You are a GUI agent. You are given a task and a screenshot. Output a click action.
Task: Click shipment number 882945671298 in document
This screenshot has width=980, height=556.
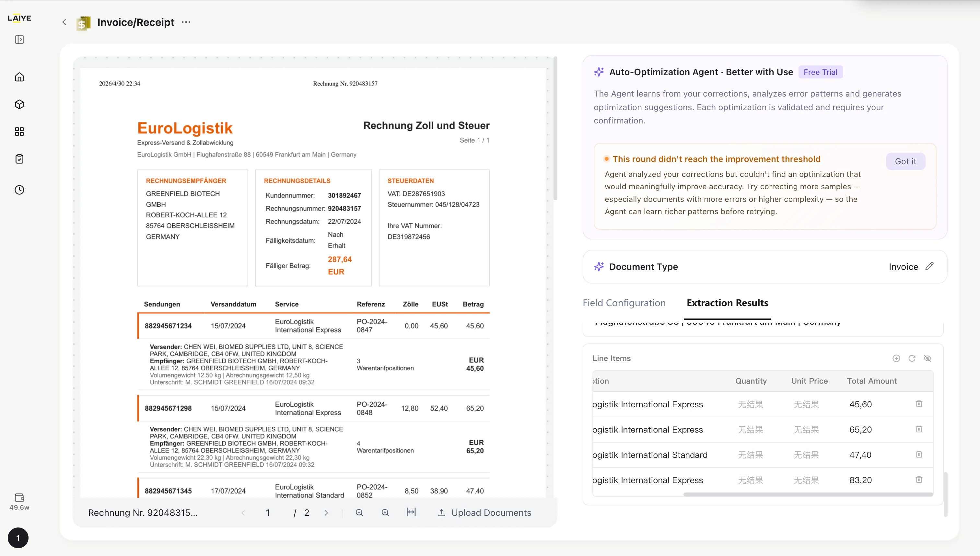[168, 408]
